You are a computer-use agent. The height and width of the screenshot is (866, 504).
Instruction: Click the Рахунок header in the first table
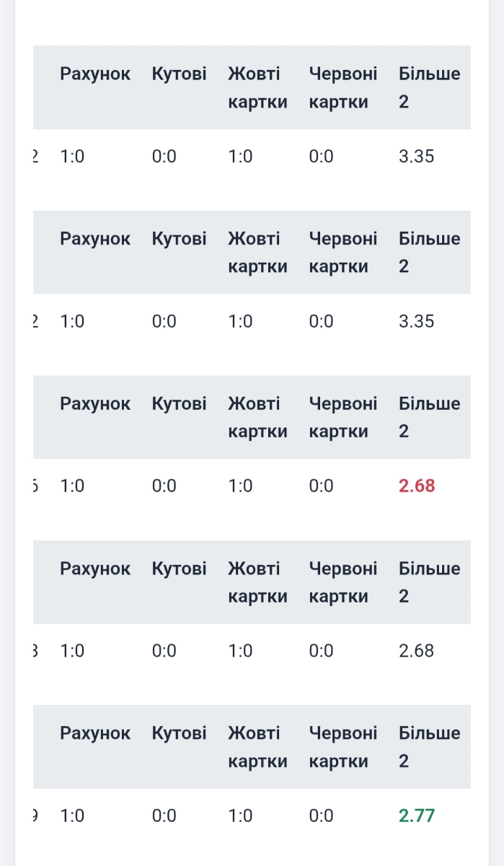pos(95,74)
